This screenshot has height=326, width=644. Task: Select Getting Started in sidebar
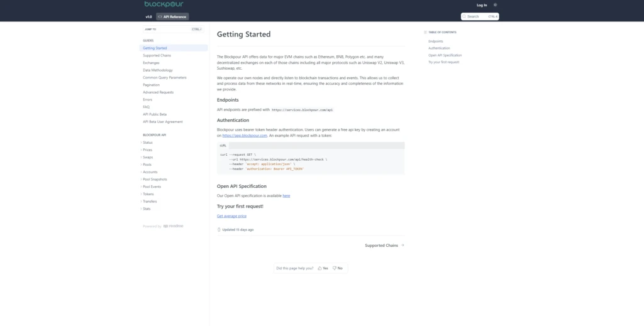pos(174,48)
